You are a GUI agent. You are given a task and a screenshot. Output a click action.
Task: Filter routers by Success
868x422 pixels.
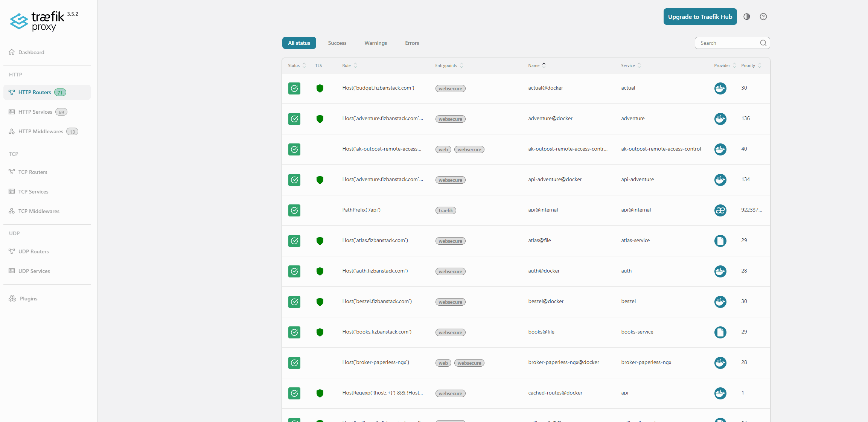click(x=337, y=43)
